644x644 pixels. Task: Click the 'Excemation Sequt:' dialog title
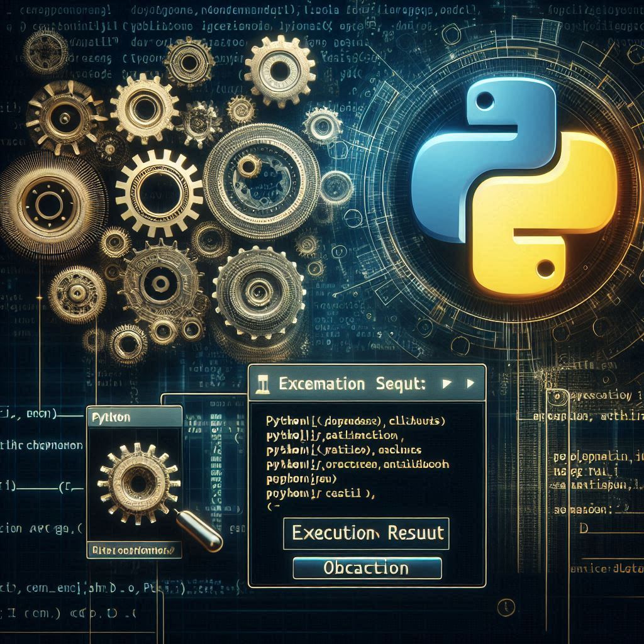tap(352, 384)
